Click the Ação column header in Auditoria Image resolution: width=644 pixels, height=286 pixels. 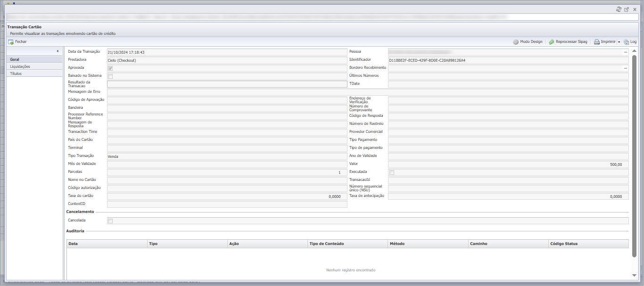click(267, 244)
